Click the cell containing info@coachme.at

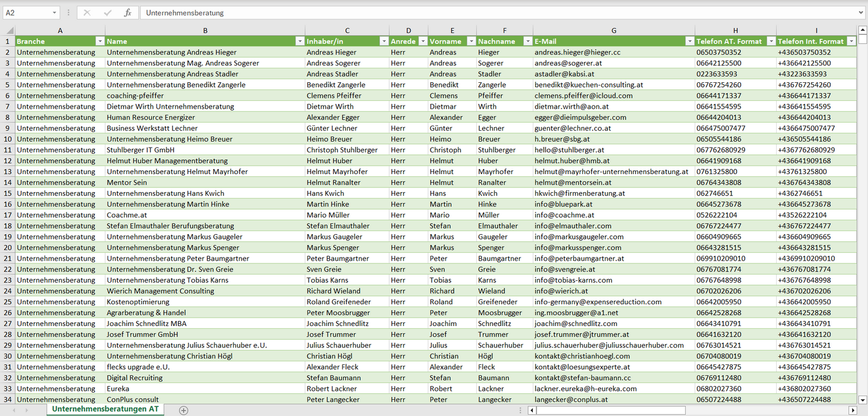point(564,215)
